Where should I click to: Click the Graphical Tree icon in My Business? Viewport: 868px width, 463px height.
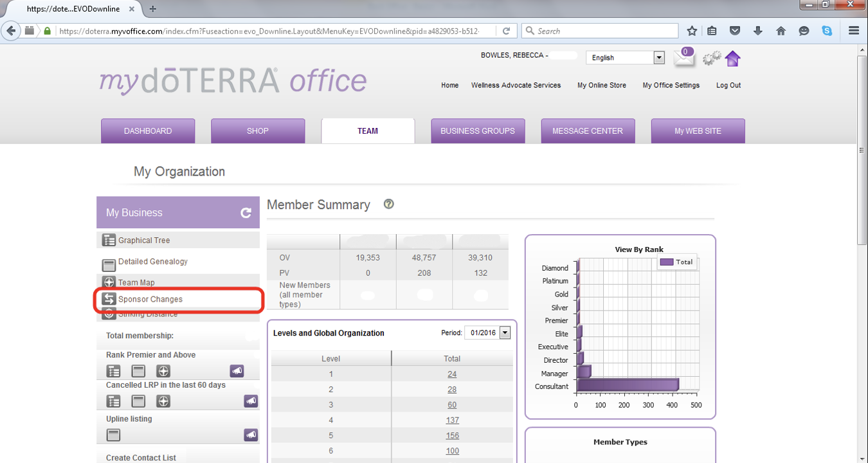coord(109,241)
